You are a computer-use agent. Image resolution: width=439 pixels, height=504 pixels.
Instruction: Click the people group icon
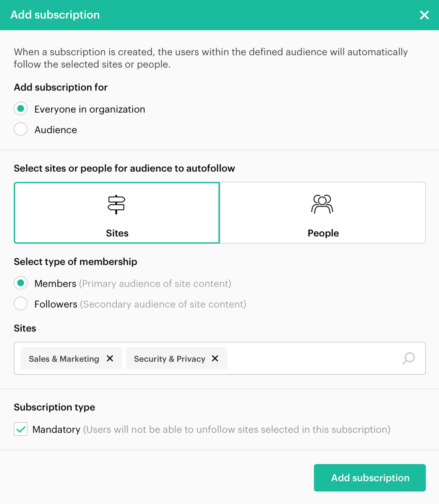322,204
